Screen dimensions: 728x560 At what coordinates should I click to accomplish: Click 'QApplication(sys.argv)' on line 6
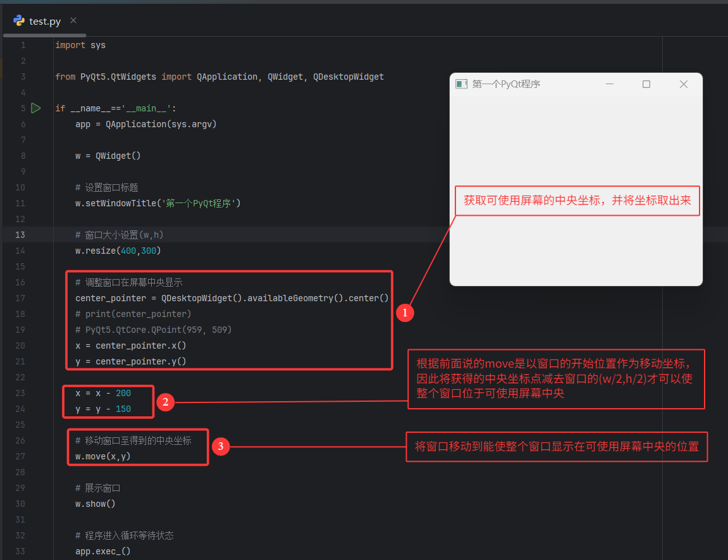(161, 124)
